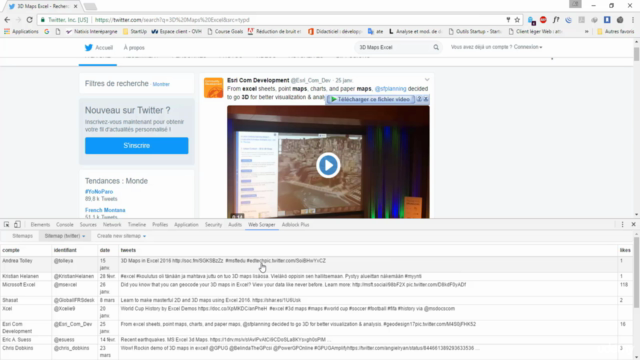Switch to the Elements tab
The image size is (640, 360).
coord(40,224)
